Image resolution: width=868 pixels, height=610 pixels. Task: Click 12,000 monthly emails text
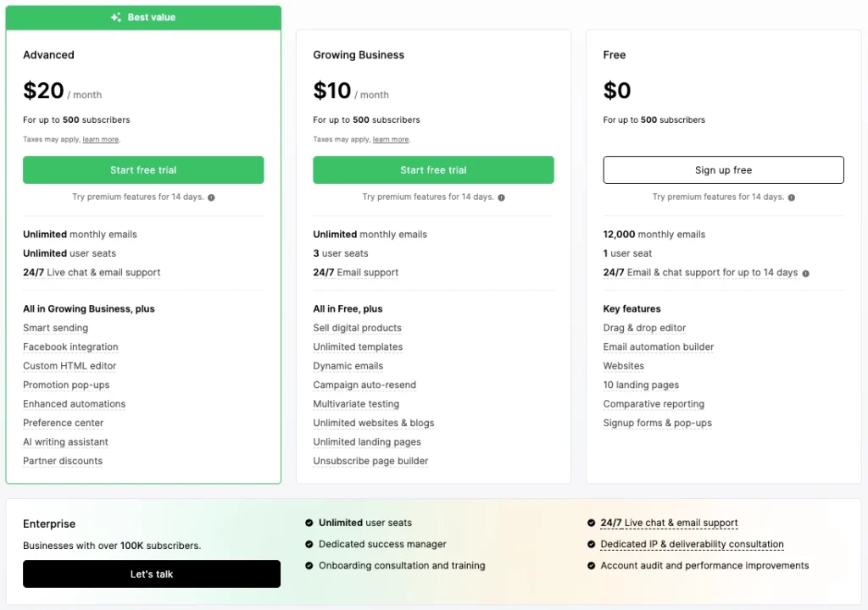click(x=654, y=235)
